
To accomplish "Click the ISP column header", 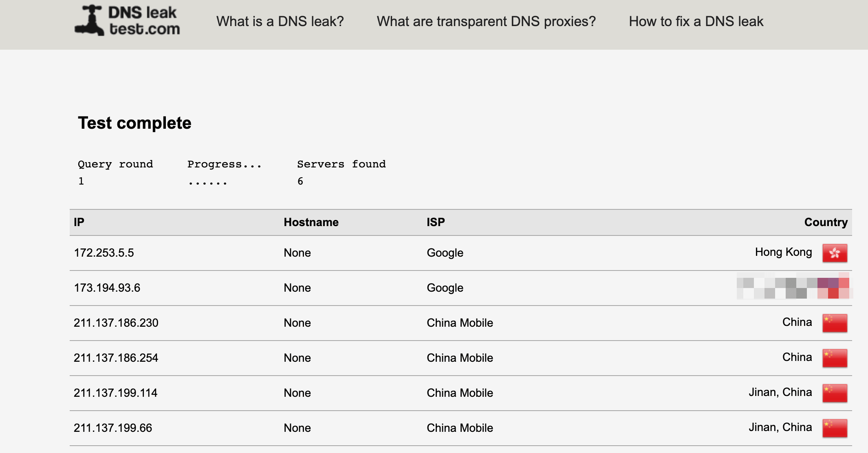I will point(436,222).
